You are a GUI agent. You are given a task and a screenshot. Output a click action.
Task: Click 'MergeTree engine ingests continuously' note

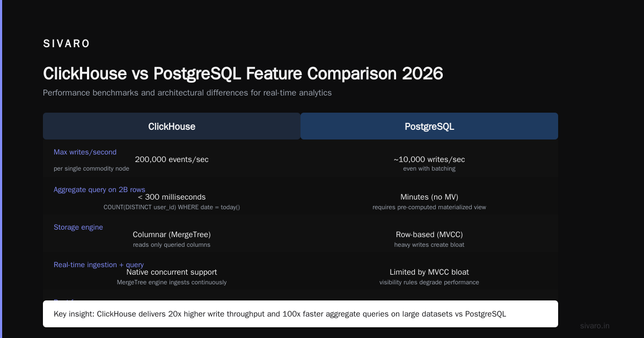click(x=172, y=282)
